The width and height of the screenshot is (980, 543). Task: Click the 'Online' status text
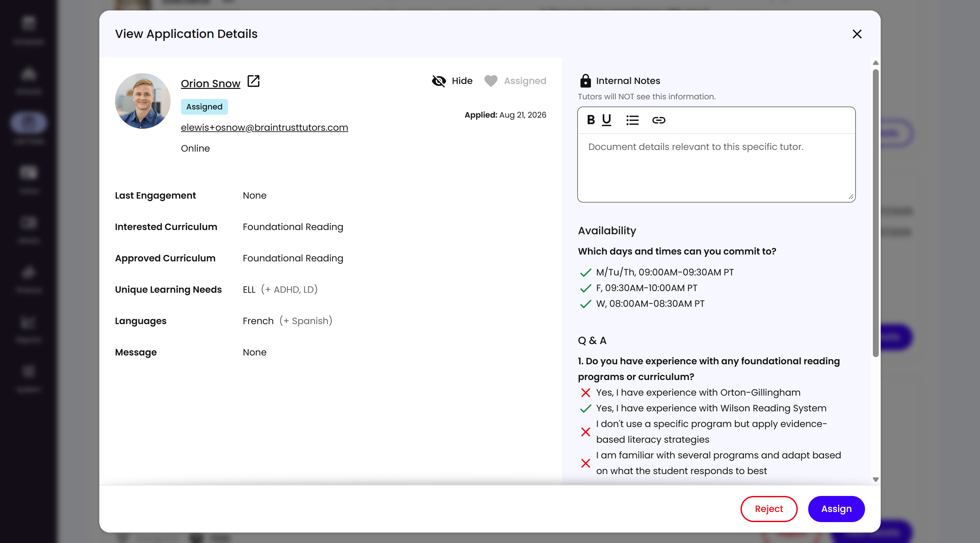195,148
